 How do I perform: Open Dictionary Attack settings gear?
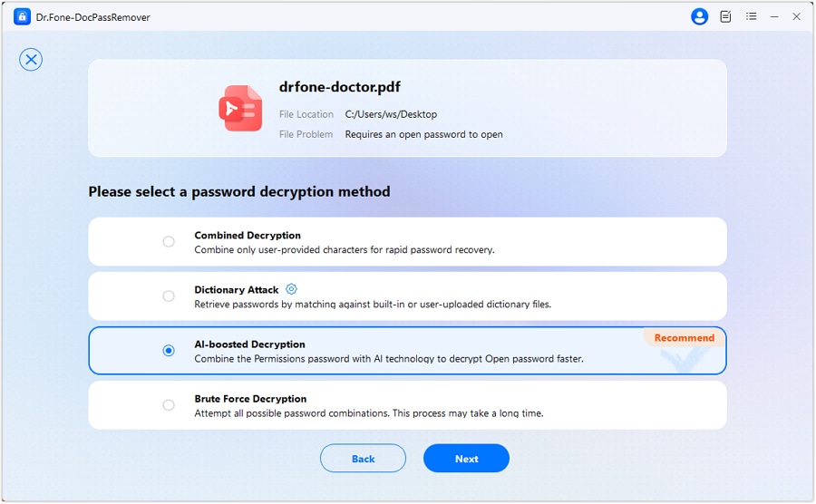coord(291,289)
